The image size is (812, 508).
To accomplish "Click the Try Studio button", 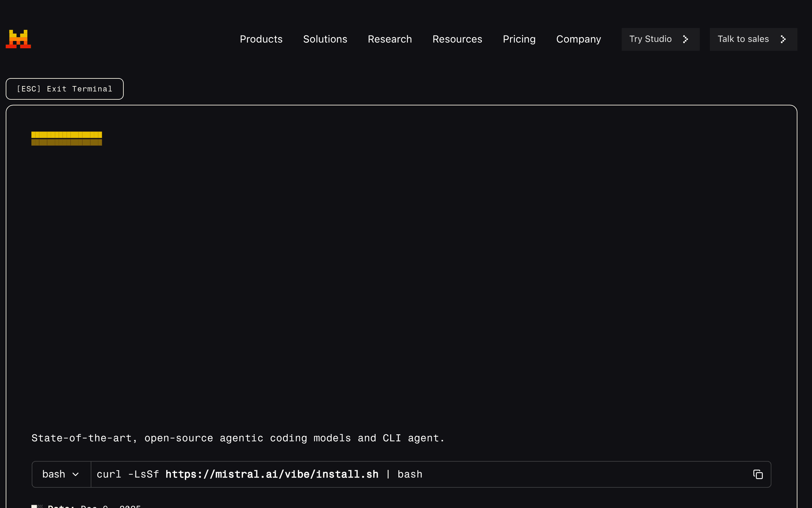I will point(660,39).
